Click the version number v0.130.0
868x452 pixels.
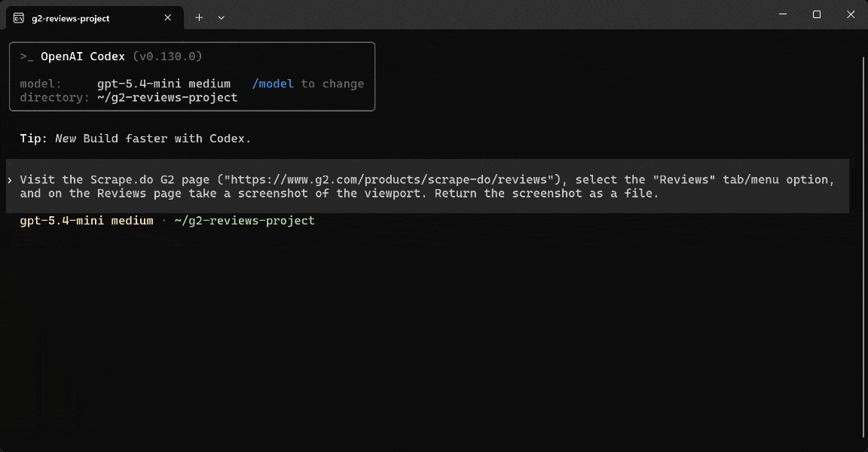(168, 56)
